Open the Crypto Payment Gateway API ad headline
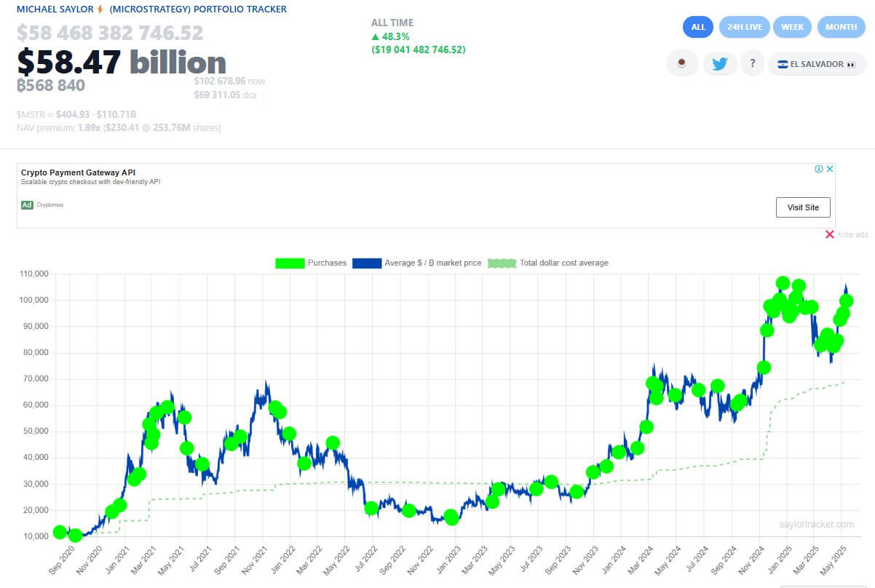Screen dimensions: 875x588 click(x=78, y=172)
